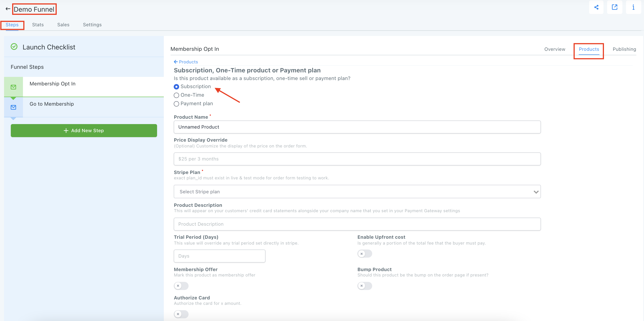644x321 pixels.
Task: Select the One-Time radio option
Action: tap(176, 95)
